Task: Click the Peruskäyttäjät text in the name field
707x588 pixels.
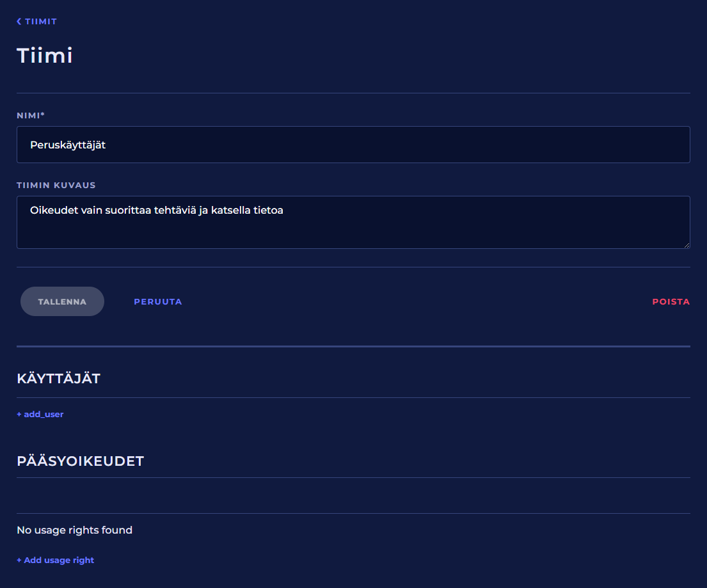Action: pos(68,145)
